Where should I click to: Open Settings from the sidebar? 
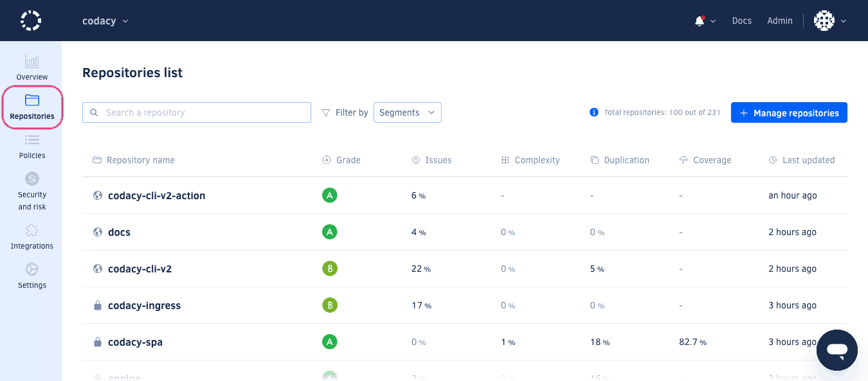point(32,276)
